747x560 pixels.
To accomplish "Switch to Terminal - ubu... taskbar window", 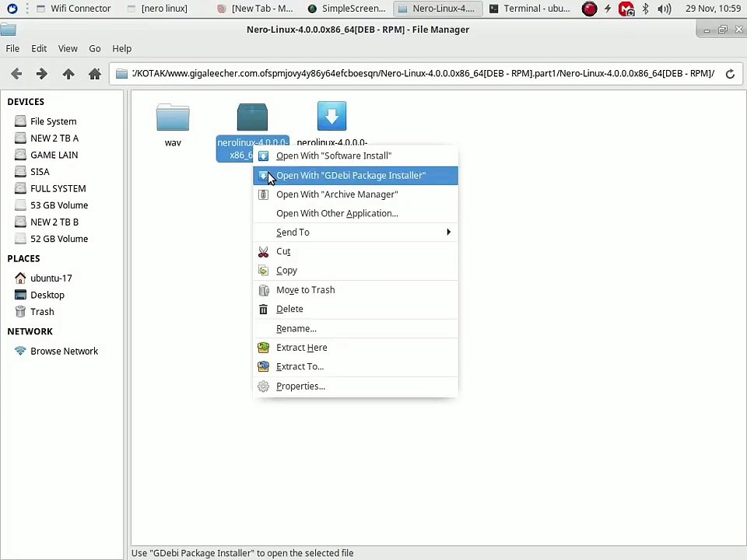I will (x=530, y=9).
